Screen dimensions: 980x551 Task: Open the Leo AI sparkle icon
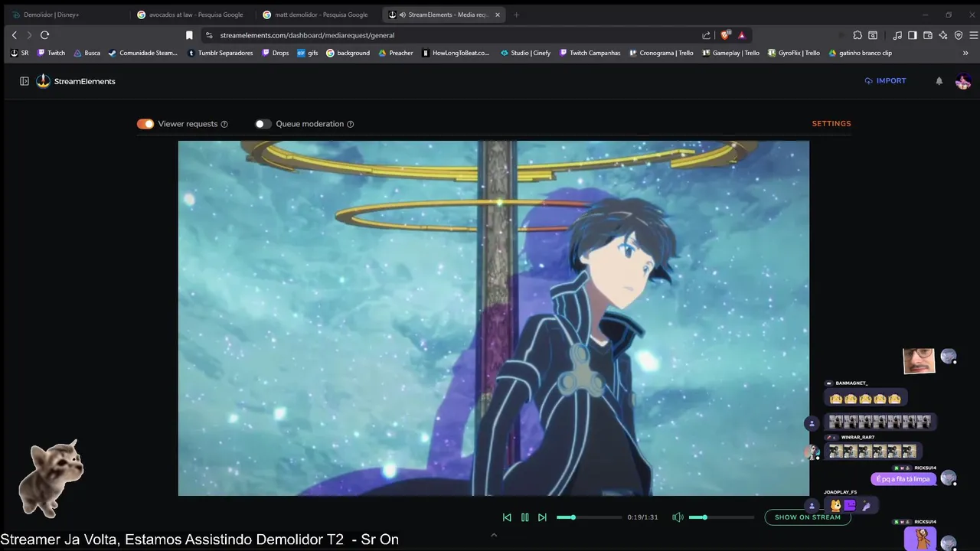(943, 35)
